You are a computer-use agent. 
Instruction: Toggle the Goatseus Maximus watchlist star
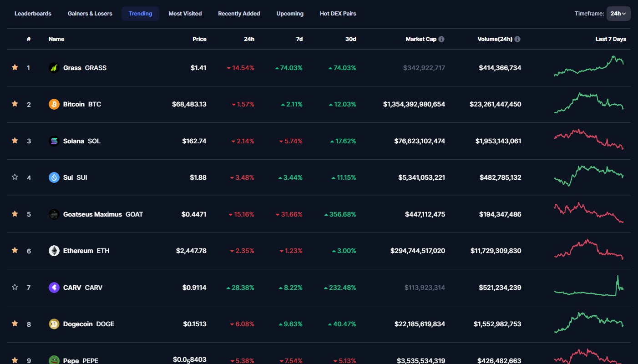pyautogui.click(x=15, y=214)
